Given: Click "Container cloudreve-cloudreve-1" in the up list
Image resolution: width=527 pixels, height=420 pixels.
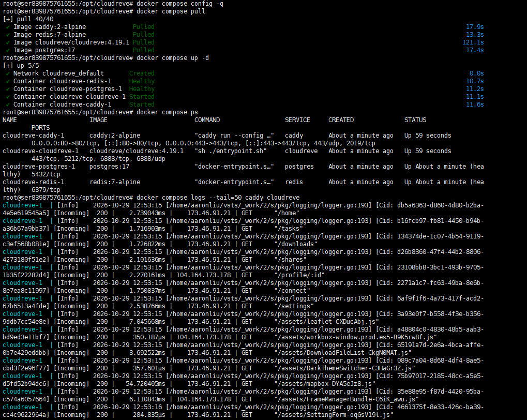Looking at the screenshot, I should [x=70, y=97].
